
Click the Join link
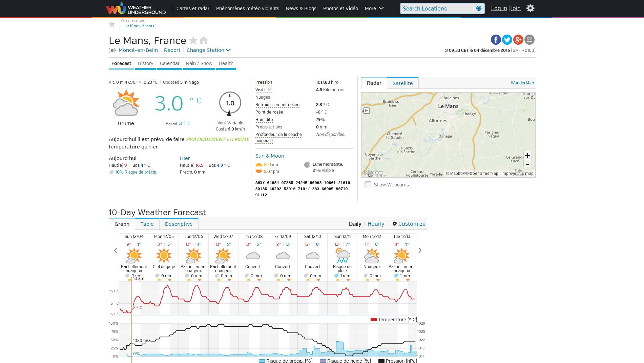pos(516,8)
